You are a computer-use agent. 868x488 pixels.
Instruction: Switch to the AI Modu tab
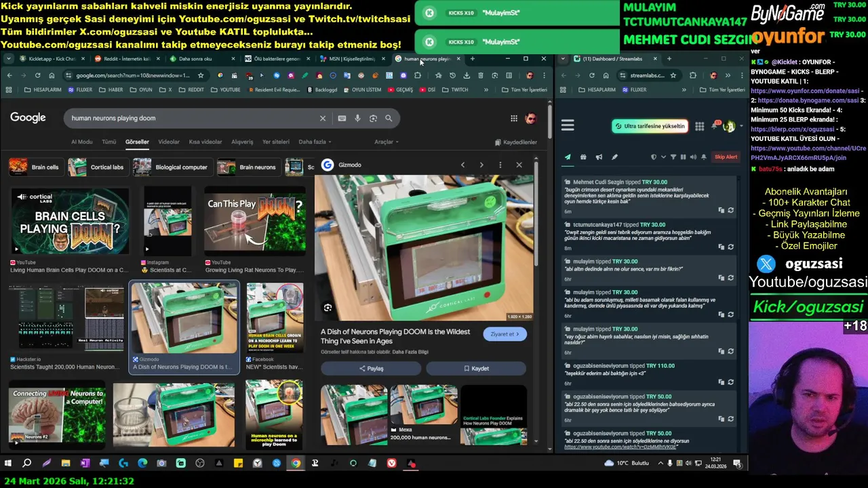(x=81, y=142)
